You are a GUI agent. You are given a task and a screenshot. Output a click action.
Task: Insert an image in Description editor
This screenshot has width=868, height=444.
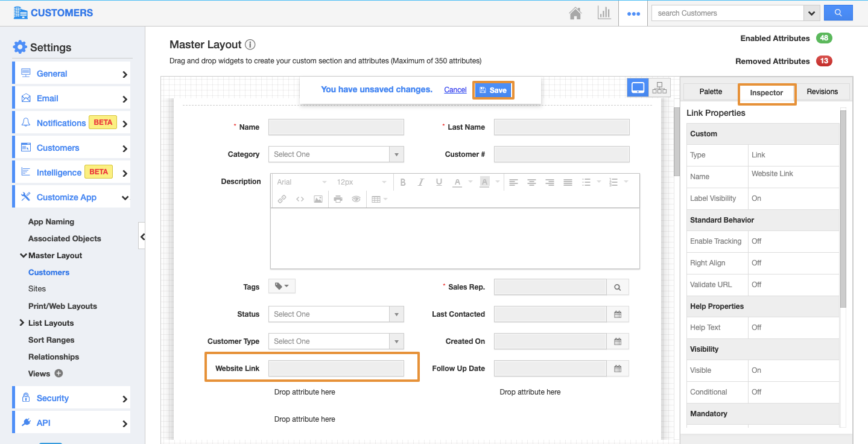pos(318,199)
